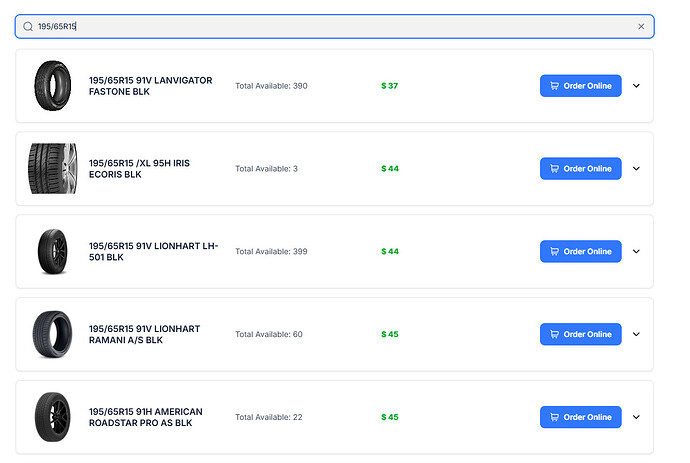690x463 pixels.
Task: Focus the search box containing 195/65R15
Action: [x=334, y=26]
